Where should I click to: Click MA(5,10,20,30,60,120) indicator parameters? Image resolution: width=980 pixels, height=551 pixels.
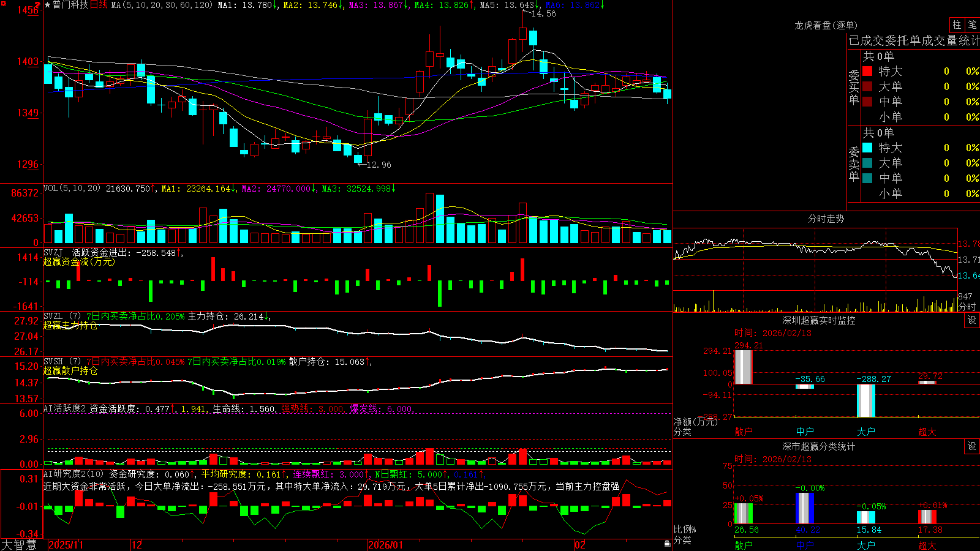point(162,5)
